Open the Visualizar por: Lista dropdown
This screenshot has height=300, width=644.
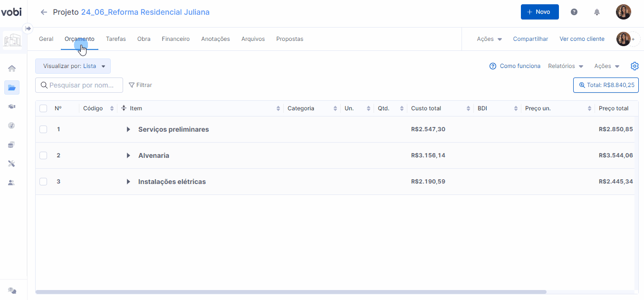pyautogui.click(x=73, y=66)
